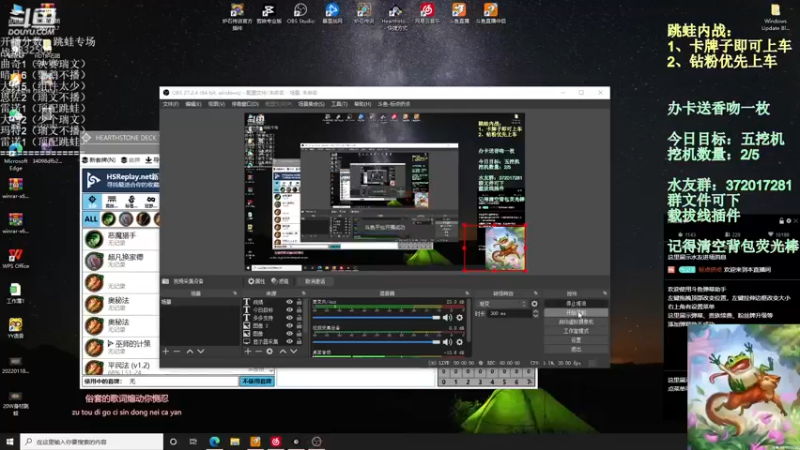Toggle the lock on the 多多支持 source
800x450 pixels.
pyautogui.click(x=299, y=317)
